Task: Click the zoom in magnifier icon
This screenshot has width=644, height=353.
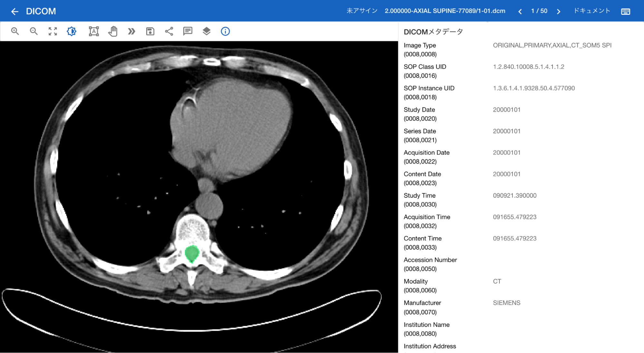Action: click(15, 31)
